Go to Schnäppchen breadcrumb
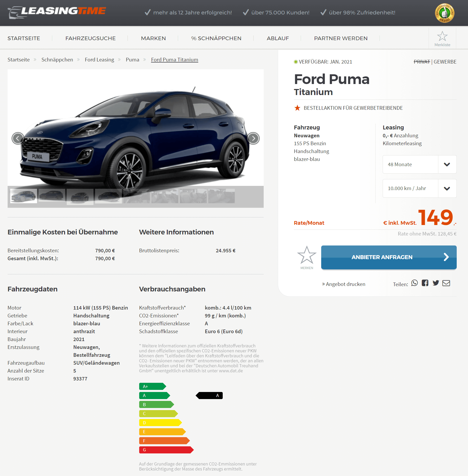Image resolution: width=468 pixels, height=476 pixels. pos(57,60)
